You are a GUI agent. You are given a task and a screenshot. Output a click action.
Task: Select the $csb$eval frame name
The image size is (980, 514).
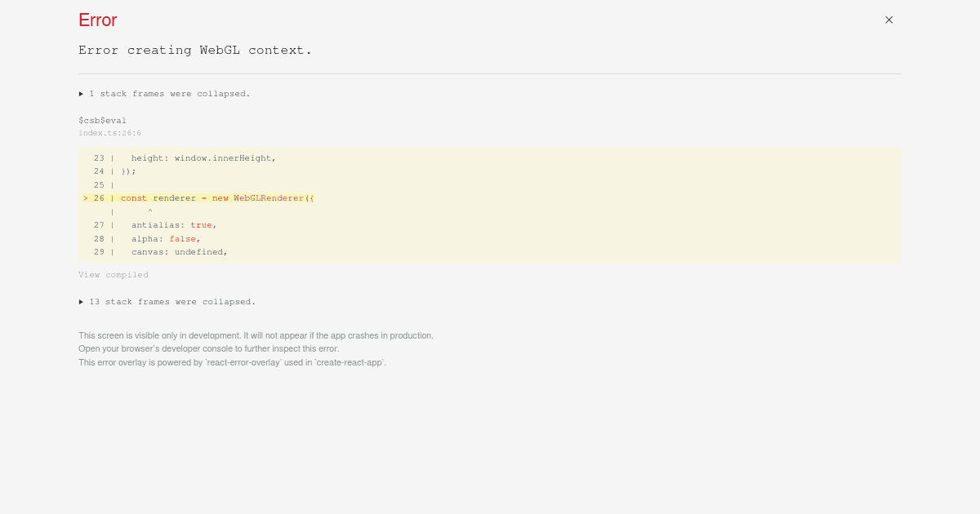pyautogui.click(x=102, y=120)
